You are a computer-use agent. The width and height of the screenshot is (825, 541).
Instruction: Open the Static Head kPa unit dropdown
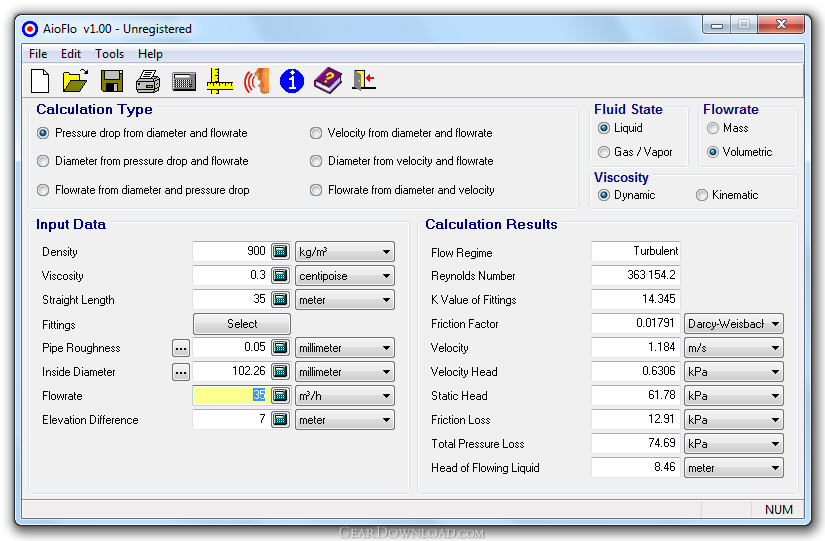pyautogui.click(x=733, y=396)
